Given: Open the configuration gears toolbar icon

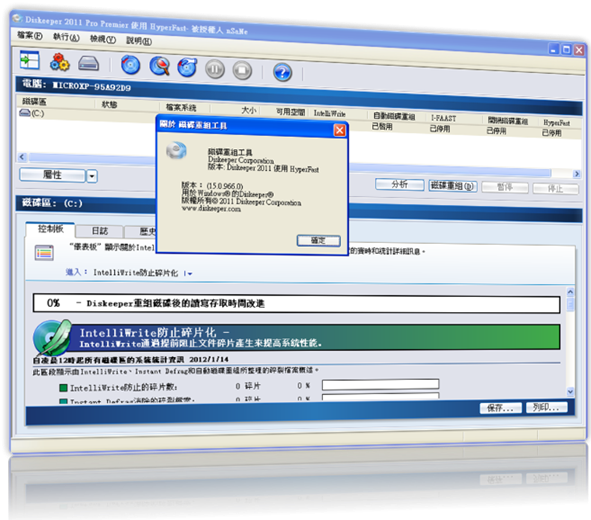Looking at the screenshot, I should tap(60, 62).
